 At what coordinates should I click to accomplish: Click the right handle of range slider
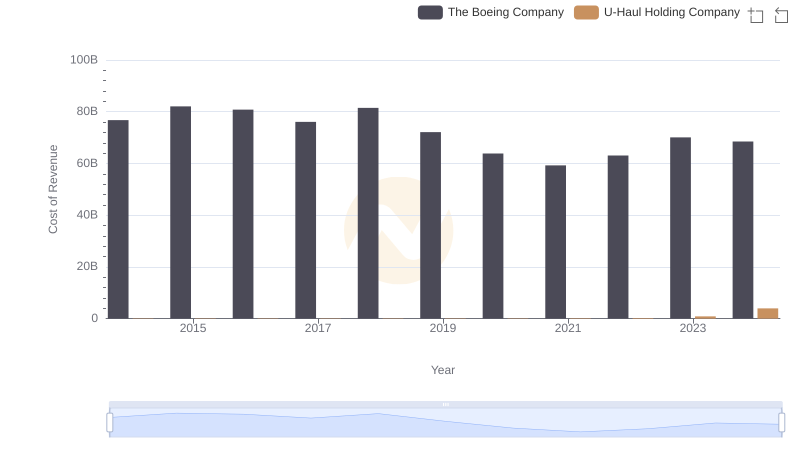click(782, 423)
